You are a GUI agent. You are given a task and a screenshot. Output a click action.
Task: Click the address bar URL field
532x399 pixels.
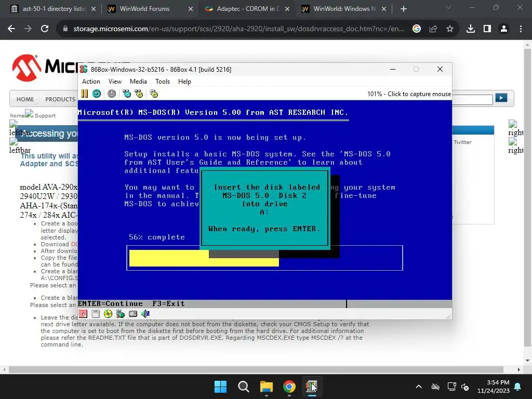coord(238,29)
